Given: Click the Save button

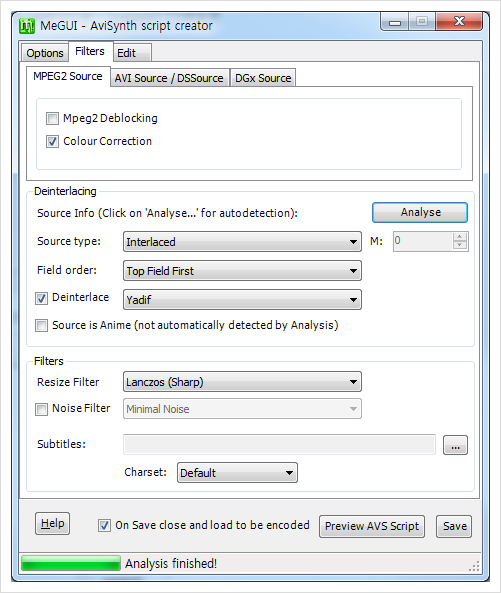Looking at the screenshot, I should tap(454, 526).
